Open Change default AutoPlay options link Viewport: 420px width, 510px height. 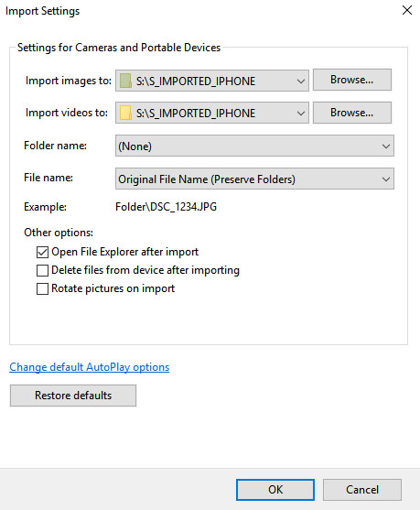tap(90, 367)
